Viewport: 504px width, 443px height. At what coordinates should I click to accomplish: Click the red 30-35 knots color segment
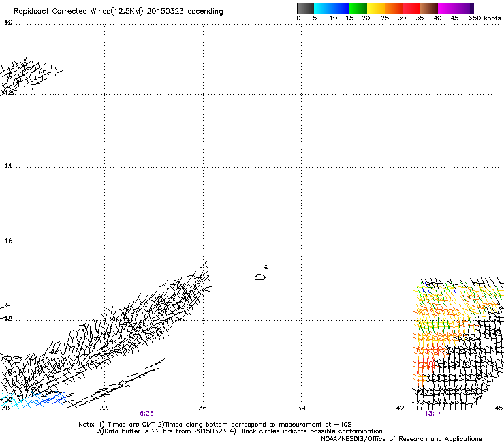pos(411,8)
